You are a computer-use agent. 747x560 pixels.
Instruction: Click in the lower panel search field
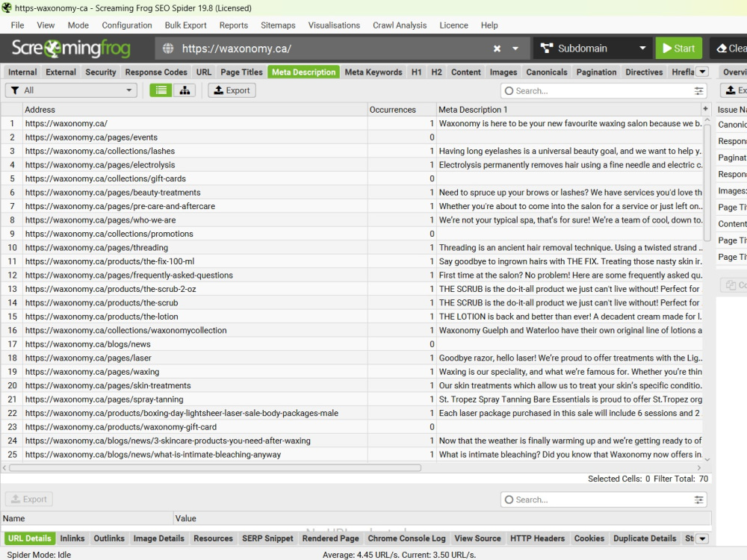(603, 500)
